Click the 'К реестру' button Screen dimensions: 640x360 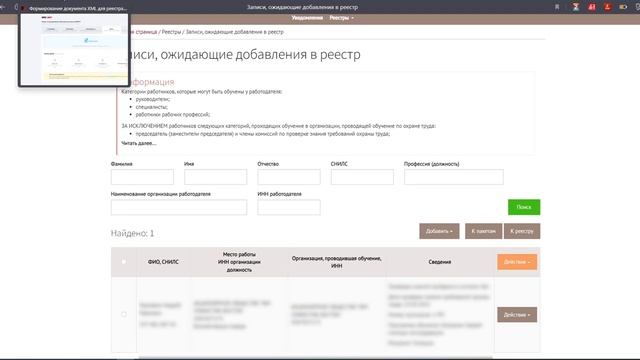pyautogui.click(x=522, y=231)
